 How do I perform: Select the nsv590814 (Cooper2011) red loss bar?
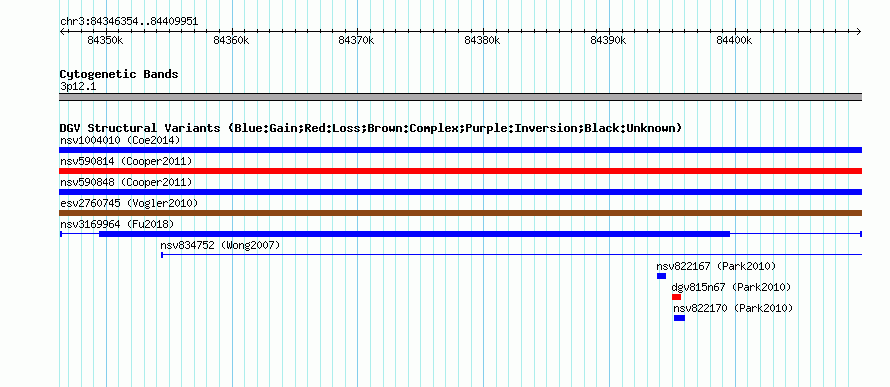tap(460, 171)
